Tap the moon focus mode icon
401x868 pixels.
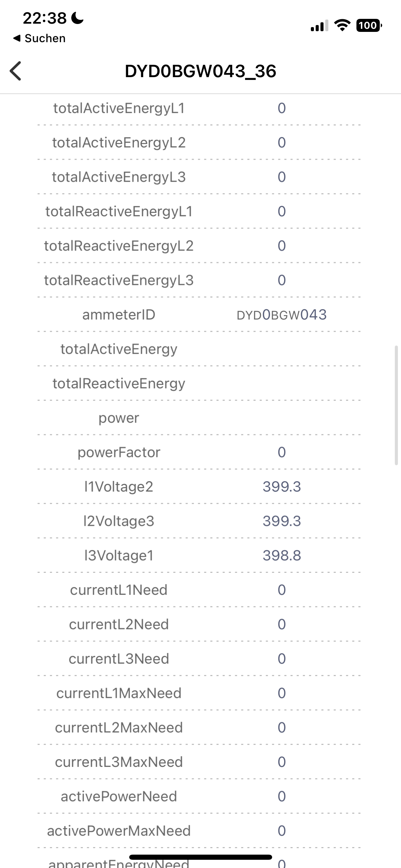coord(77,18)
